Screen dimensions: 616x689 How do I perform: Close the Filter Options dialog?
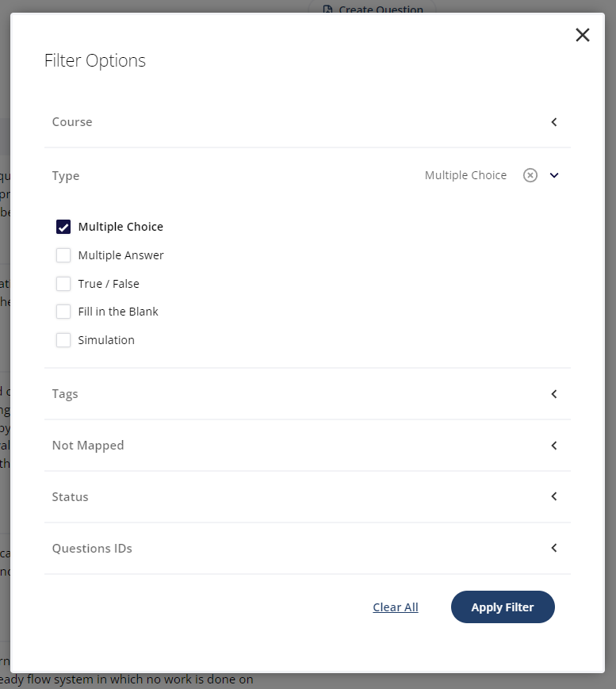point(582,35)
